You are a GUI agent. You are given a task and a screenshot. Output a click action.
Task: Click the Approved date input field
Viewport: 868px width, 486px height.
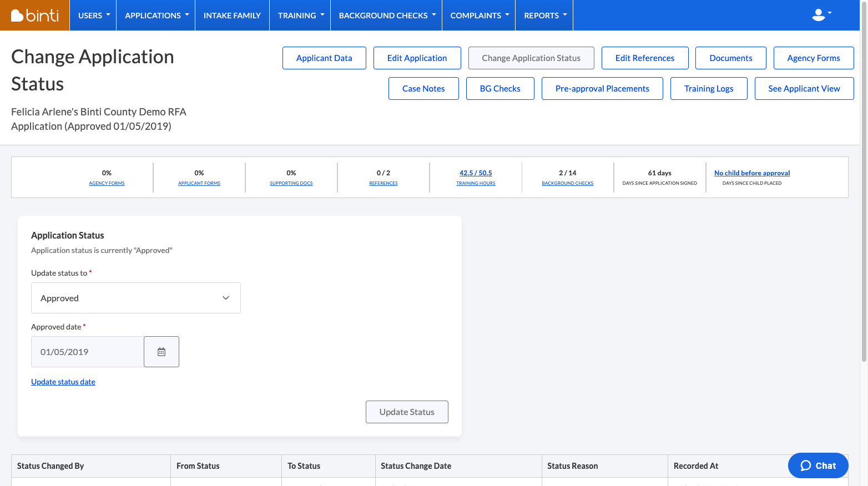[88, 352]
